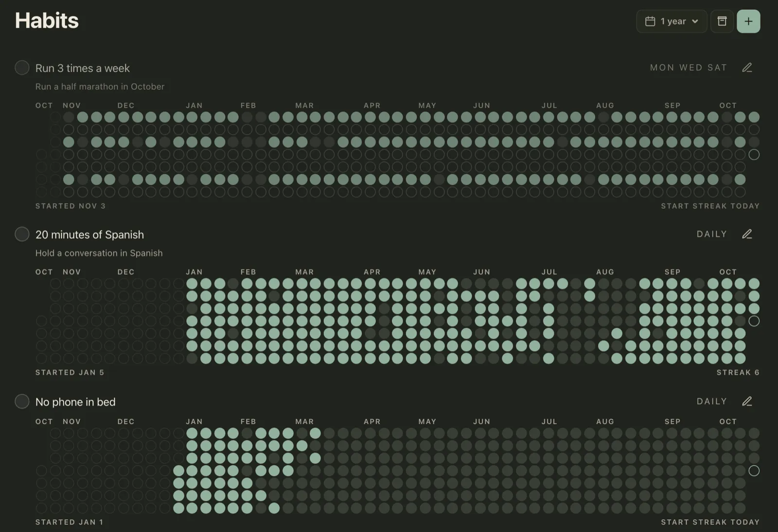The image size is (778, 532).
Task: Mark today's hollow circle in No phone grid
Action: (754, 471)
